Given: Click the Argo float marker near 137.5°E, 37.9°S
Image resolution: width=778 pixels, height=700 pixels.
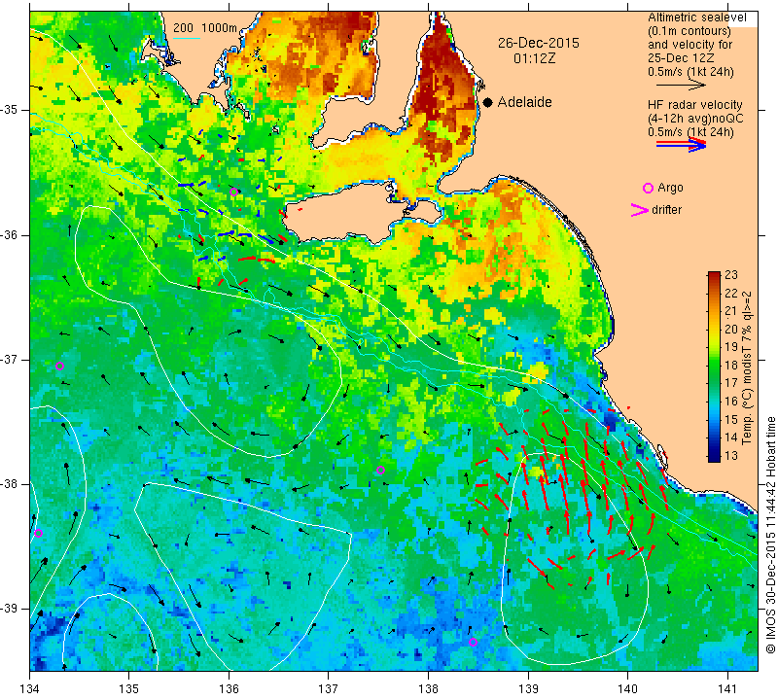Looking at the screenshot, I should [x=380, y=470].
